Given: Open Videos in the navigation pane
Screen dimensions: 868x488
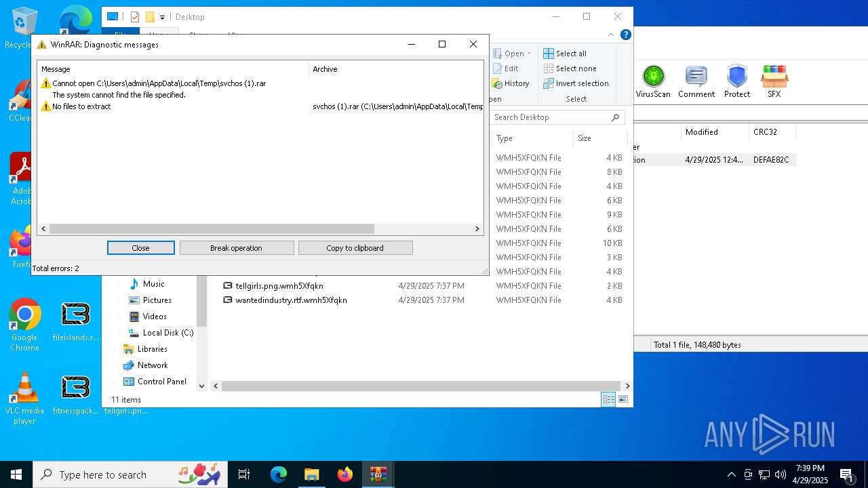Looking at the screenshot, I should (148, 317).
